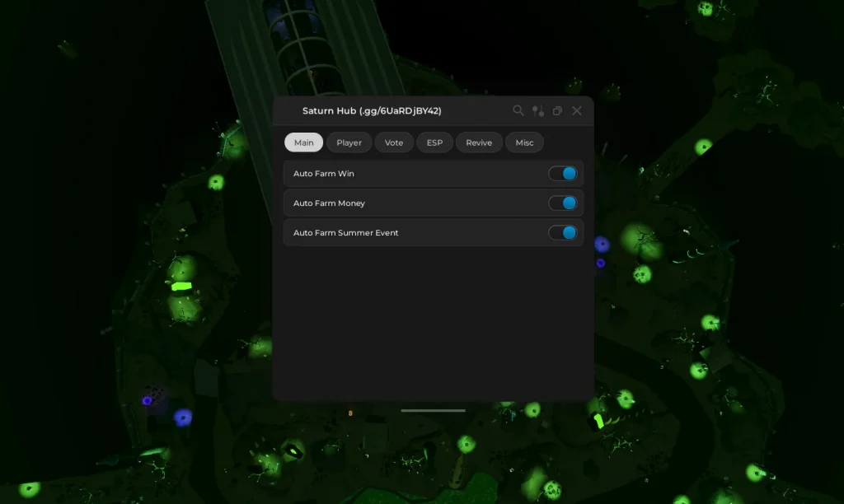Click the Auto Farm Win label text
Image resolution: width=844 pixels, height=504 pixels.
click(x=324, y=174)
